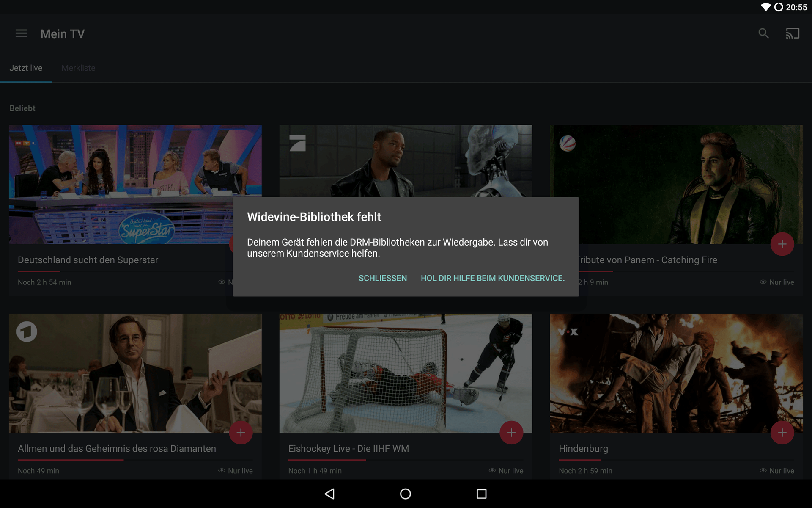Add Allmen und das Geheimnis to watchlist
The height and width of the screenshot is (508, 812).
pos(241,433)
